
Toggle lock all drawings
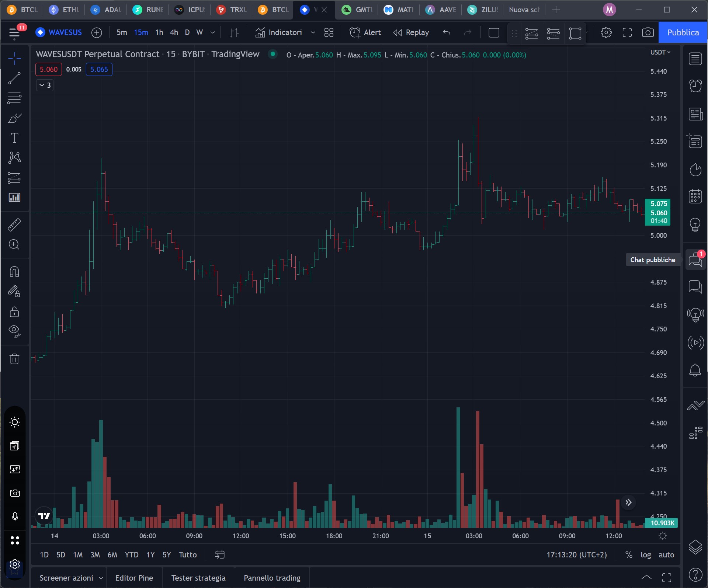pyautogui.click(x=14, y=312)
